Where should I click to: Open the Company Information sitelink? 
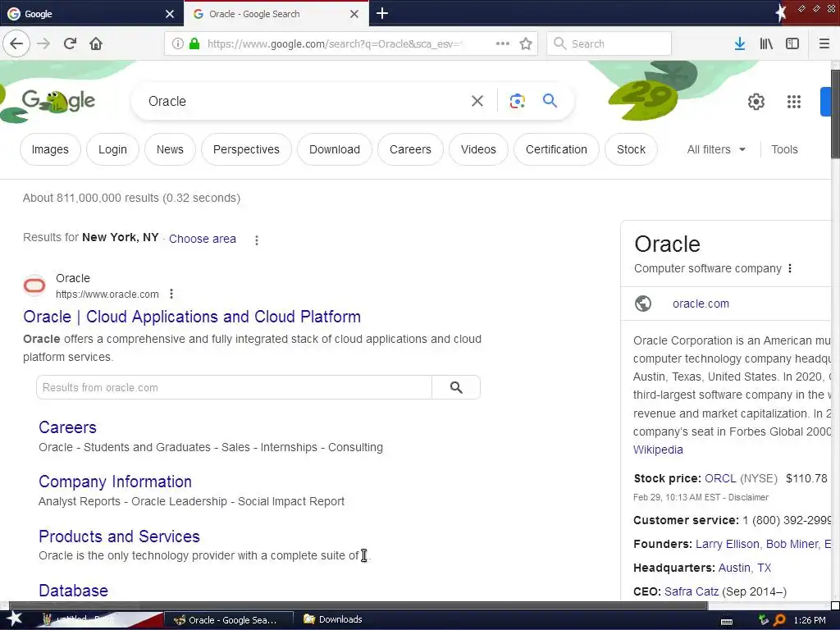[115, 482]
